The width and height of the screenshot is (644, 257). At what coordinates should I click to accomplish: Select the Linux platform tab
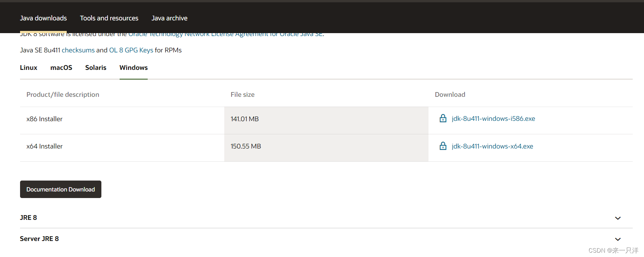click(28, 68)
